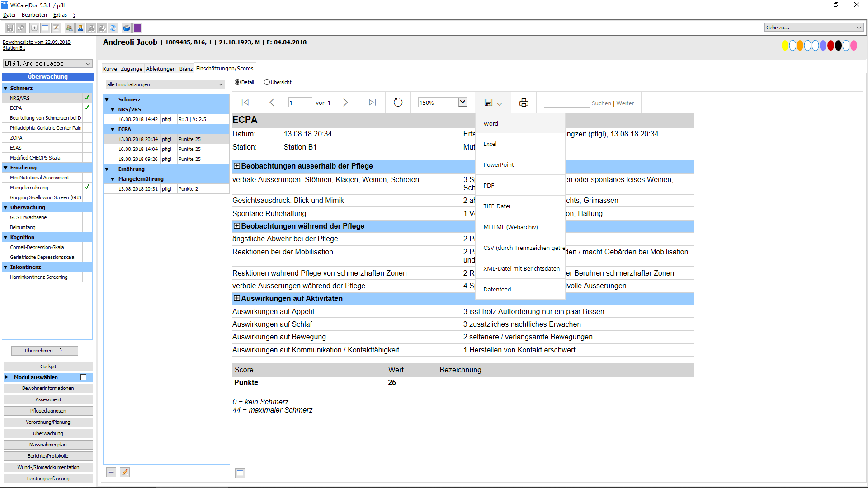Screen dimensions: 868x488
Task: Open the zoom level 150% dropdown
Action: tap(462, 103)
